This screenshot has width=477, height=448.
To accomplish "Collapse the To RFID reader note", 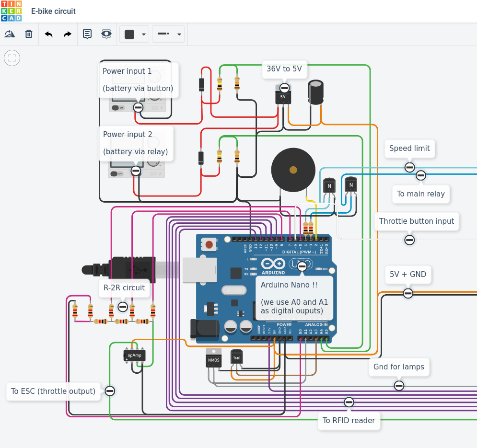I will 349,402.
